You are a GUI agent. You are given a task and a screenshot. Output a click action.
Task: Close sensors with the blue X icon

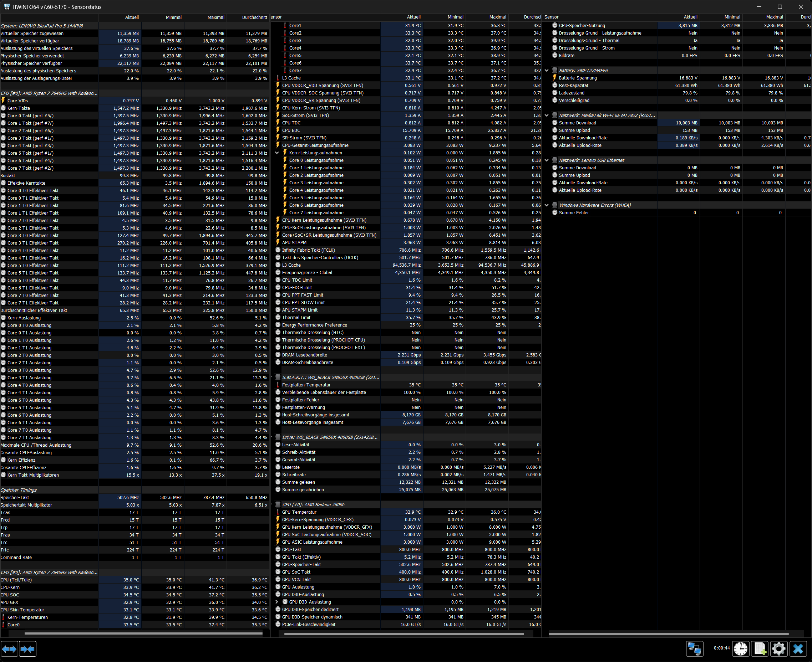[797, 649]
